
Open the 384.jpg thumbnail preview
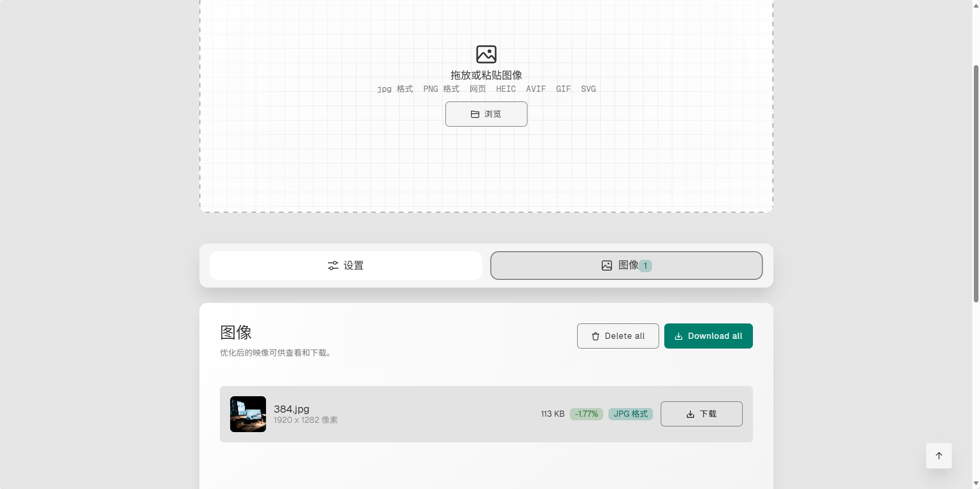[248, 414]
